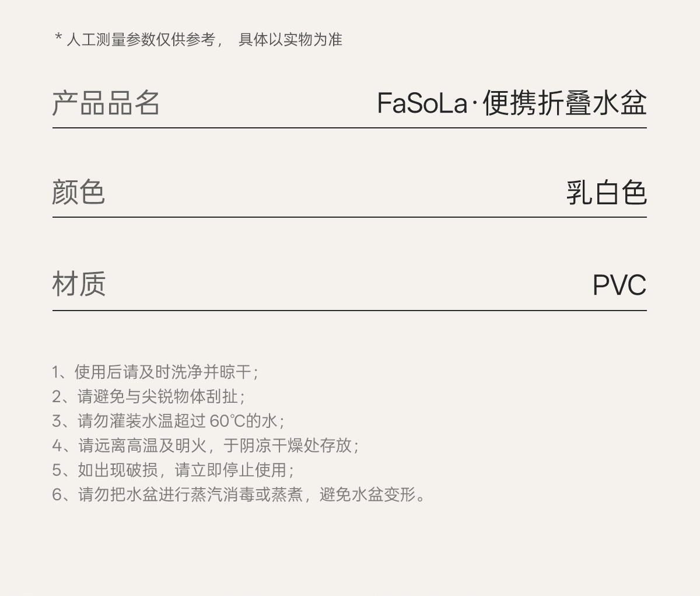Click the FaSoLa brand name

coord(422,103)
